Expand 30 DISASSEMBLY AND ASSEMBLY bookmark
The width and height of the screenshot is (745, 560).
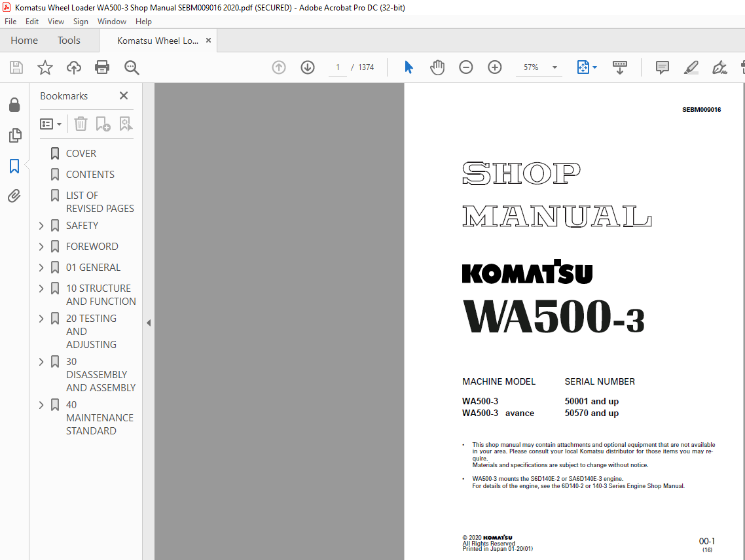tap(41, 362)
